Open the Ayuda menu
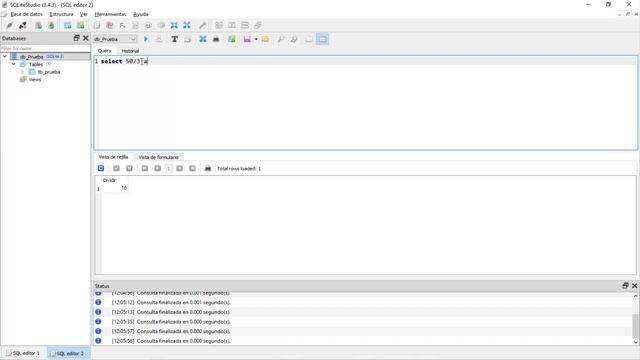640x360 pixels. tap(141, 14)
